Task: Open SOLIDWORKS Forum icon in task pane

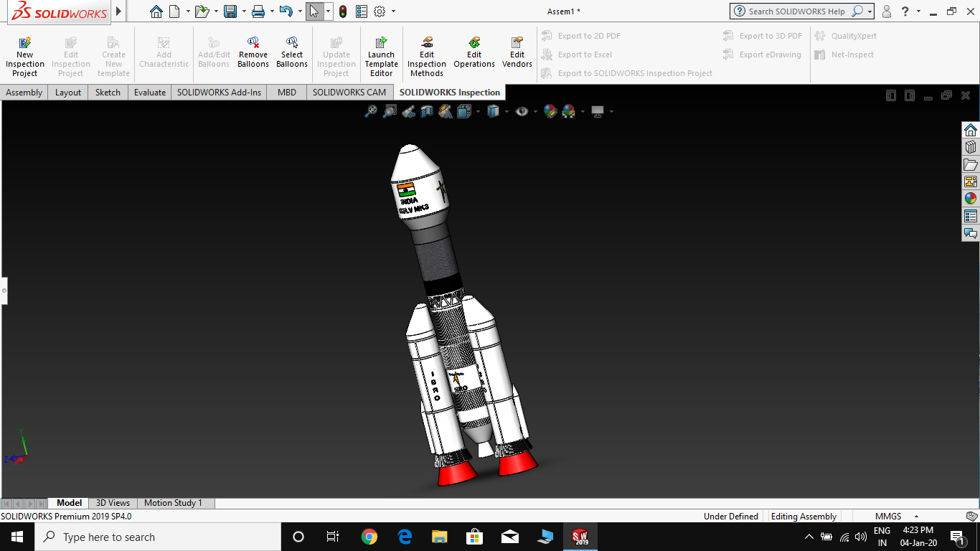Action: (x=971, y=233)
